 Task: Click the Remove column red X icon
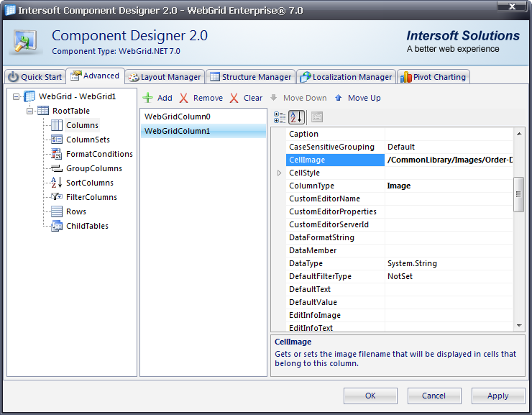point(184,98)
